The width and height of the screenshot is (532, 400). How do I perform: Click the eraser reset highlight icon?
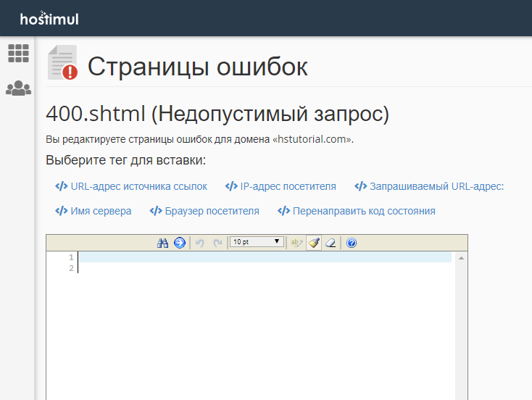tap(331, 243)
